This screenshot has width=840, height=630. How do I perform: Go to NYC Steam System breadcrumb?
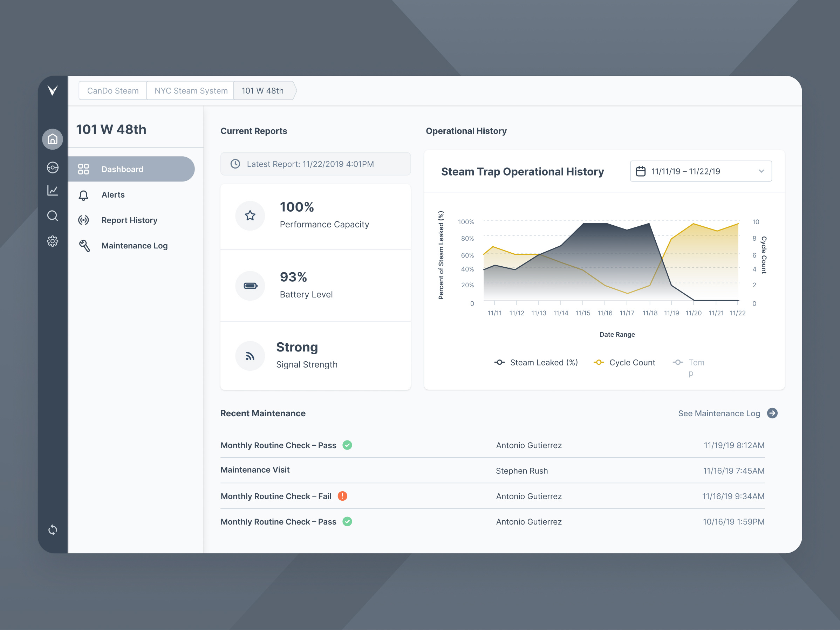191,91
